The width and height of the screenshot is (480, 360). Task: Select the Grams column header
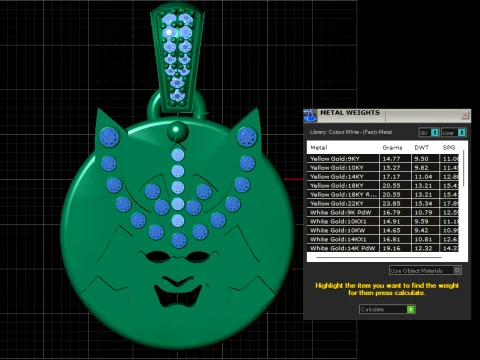(x=392, y=148)
